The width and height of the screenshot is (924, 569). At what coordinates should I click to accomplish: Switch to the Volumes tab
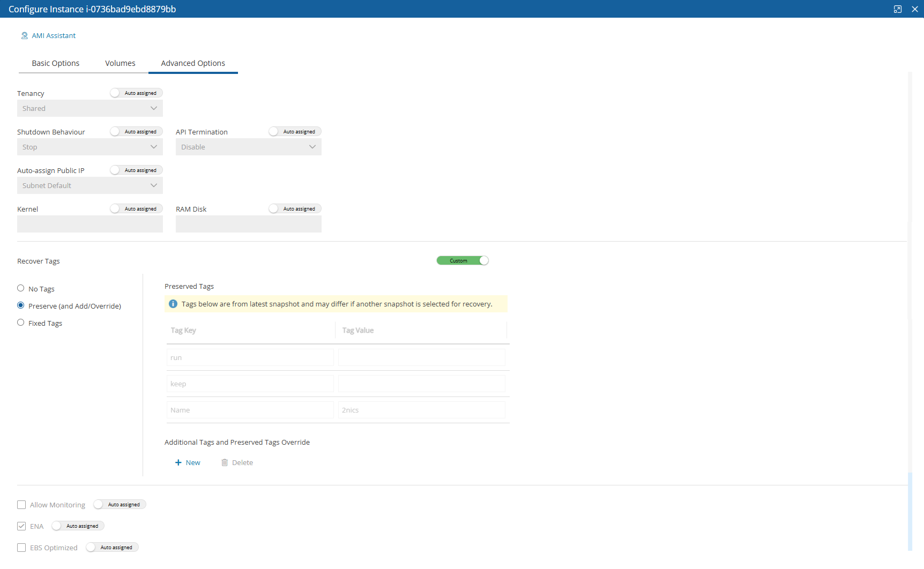point(120,63)
